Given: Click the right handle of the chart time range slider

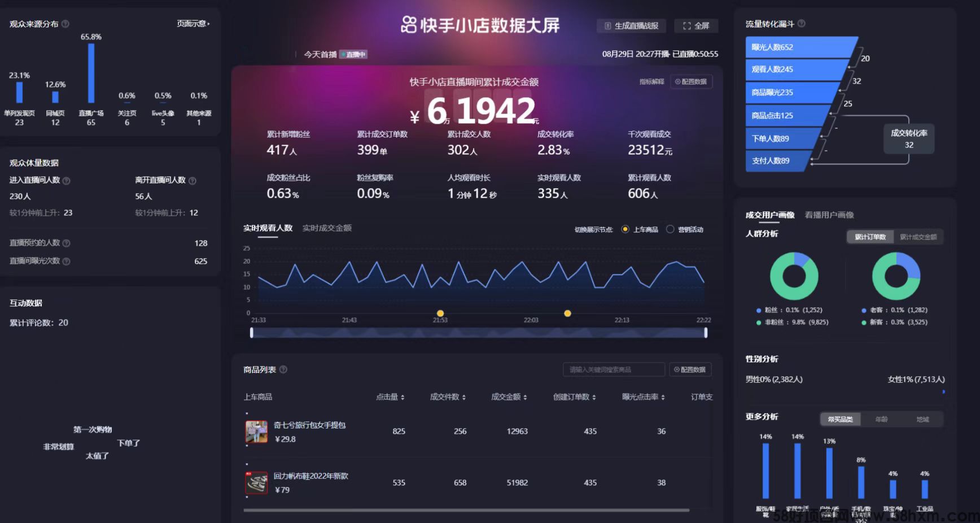Looking at the screenshot, I should [x=706, y=333].
